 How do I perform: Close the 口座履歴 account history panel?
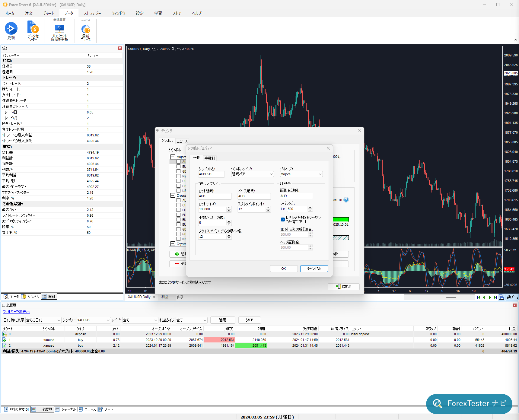515,305
